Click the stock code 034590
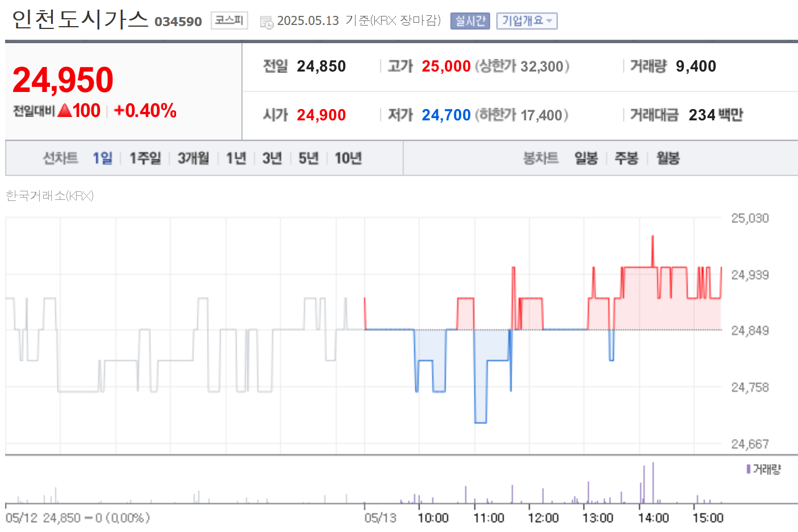798x532 pixels. (178, 22)
